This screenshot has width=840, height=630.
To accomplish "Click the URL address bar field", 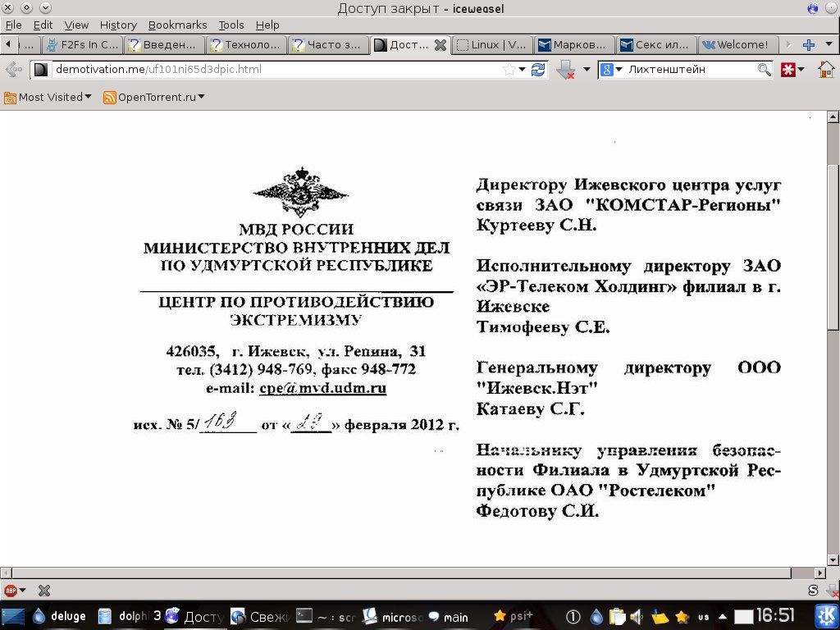I will pyautogui.click(x=271, y=70).
